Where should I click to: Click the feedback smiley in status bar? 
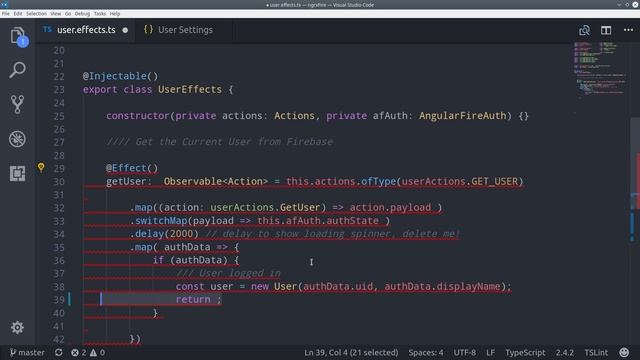point(624,352)
